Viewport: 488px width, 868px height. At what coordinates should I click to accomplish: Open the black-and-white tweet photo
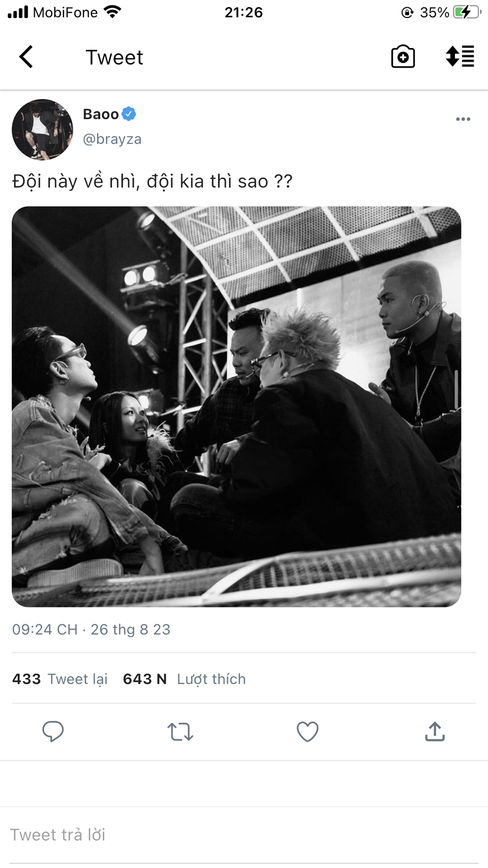point(236,406)
